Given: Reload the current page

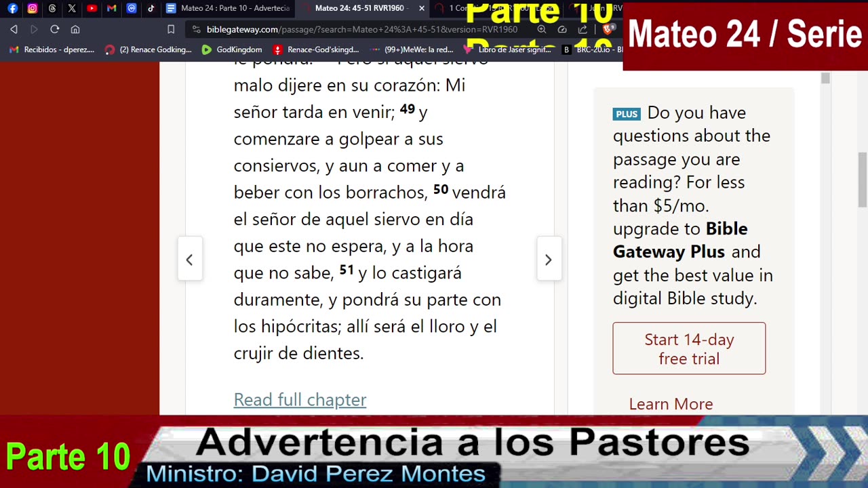Looking at the screenshot, I should coord(55,29).
